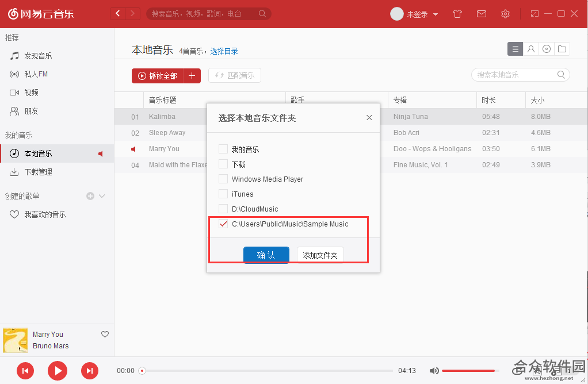588x384 pixels.
Task: Check the 下载 folder checkbox
Action: [223, 164]
